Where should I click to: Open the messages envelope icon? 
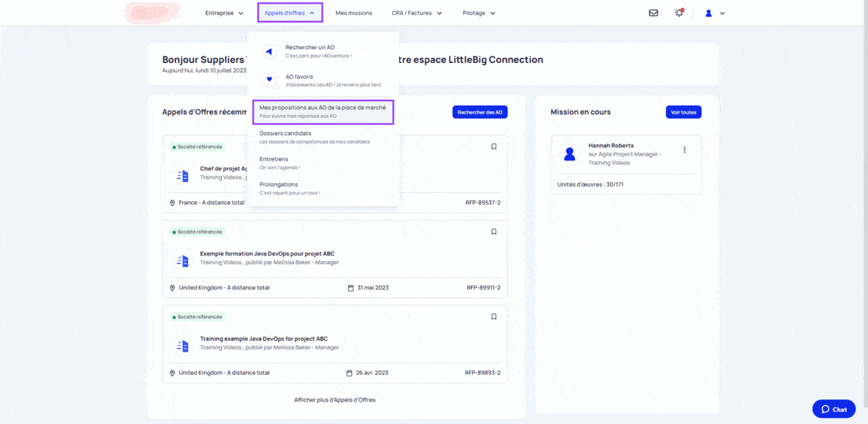pos(653,13)
